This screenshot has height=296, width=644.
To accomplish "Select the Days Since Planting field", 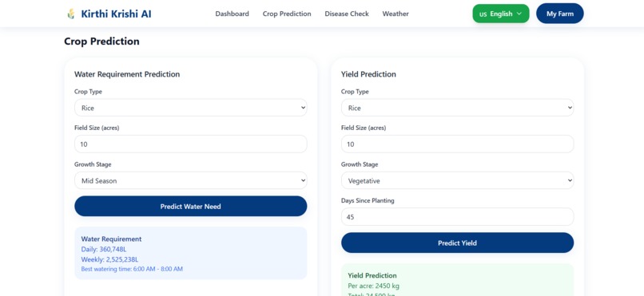I will point(457,217).
